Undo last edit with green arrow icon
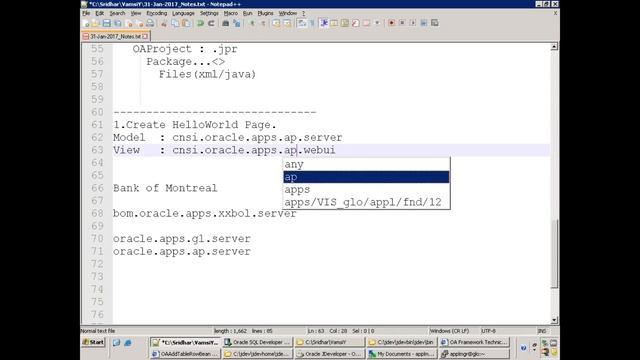This screenshot has width=640, height=360. point(200,23)
